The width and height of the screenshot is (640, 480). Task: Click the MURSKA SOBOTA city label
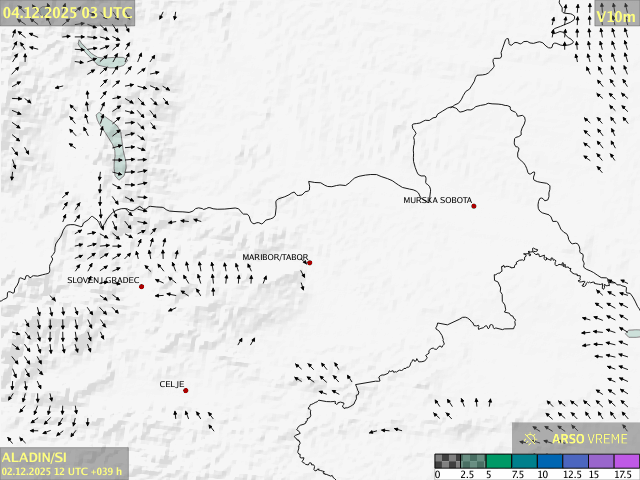pos(437,200)
